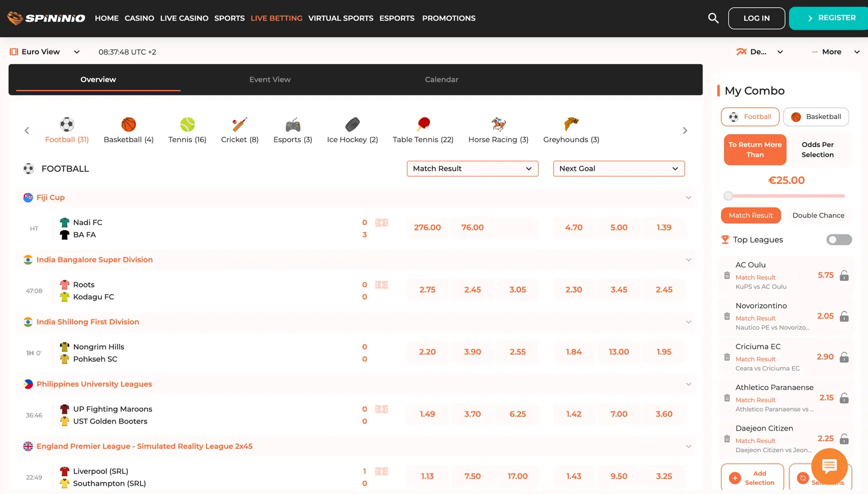Open live chat bubble button
Screen dimensions: 868x494
[x=829, y=466]
